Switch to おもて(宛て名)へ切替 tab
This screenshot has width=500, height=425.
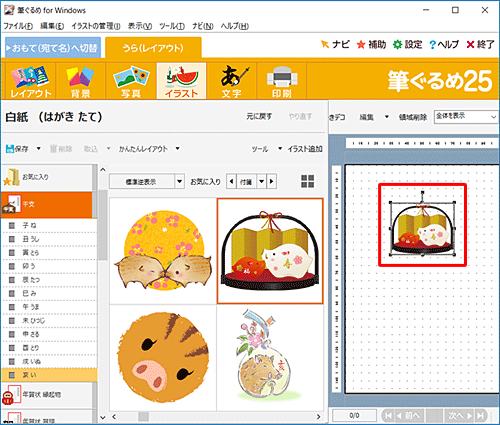click(53, 48)
